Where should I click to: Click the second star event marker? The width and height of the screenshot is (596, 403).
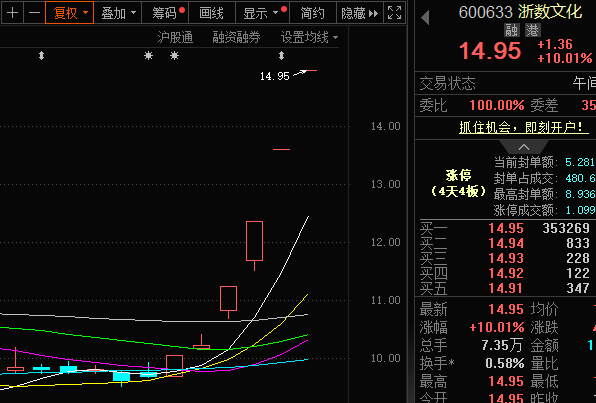(x=174, y=56)
